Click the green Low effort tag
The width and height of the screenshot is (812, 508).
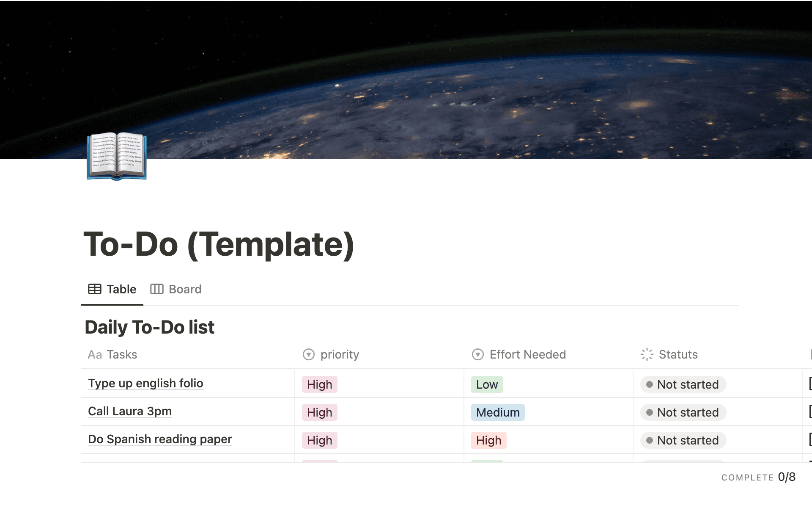[487, 384]
